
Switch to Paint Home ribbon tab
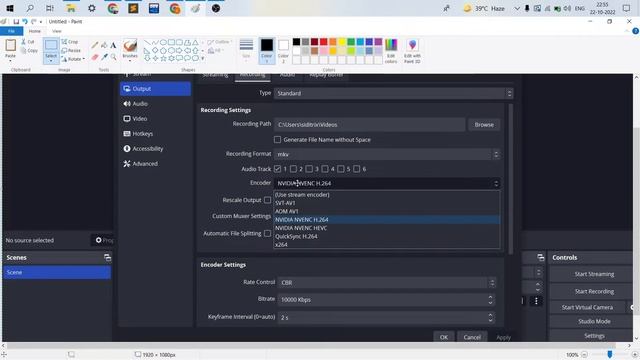(35, 31)
